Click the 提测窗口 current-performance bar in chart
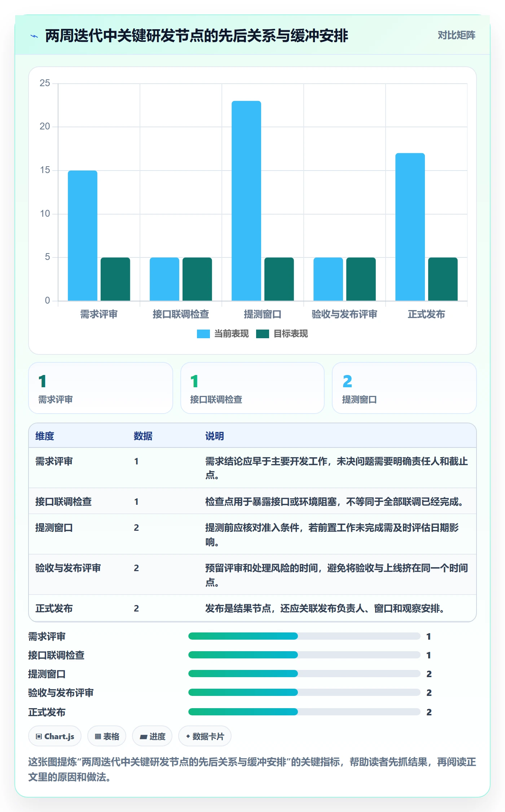 coord(246,201)
